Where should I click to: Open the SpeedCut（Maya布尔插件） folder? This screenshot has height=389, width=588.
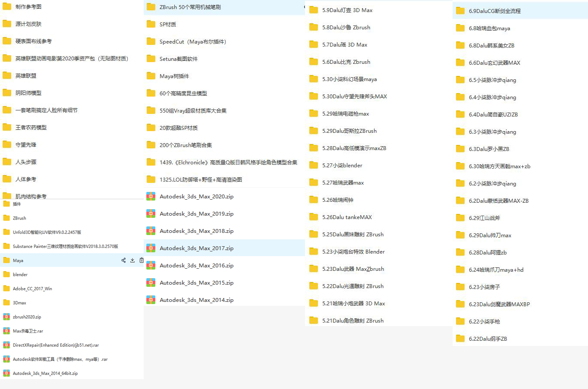(192, 42)
